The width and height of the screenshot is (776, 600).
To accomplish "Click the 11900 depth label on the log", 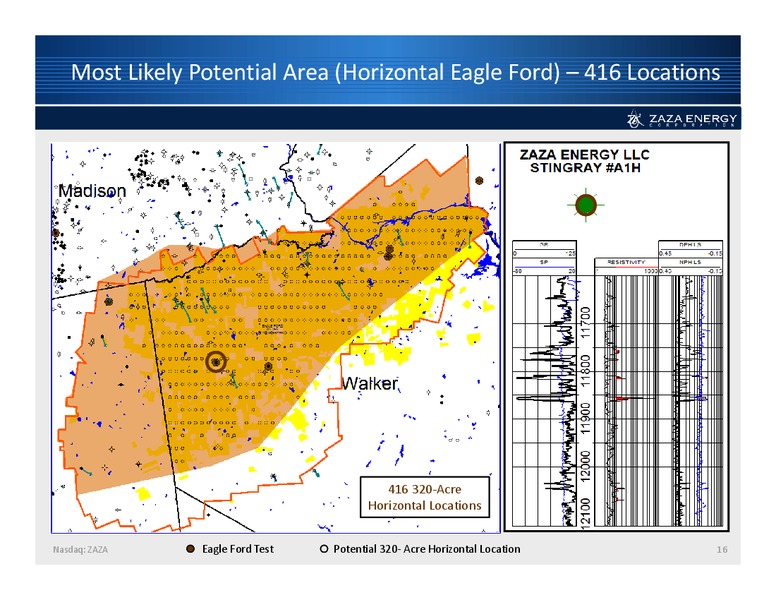I will pos(586,419).
